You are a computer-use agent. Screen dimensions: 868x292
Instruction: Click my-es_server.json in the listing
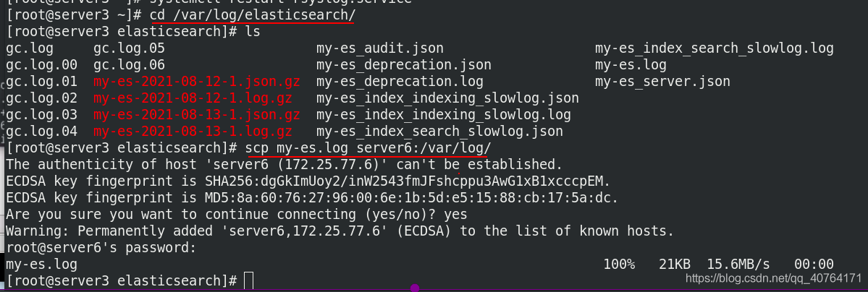tap(662, 82)
